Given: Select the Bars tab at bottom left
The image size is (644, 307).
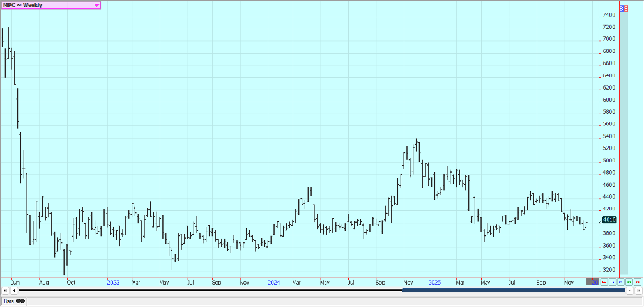Looking at the screenshot, I should (10, 301).
